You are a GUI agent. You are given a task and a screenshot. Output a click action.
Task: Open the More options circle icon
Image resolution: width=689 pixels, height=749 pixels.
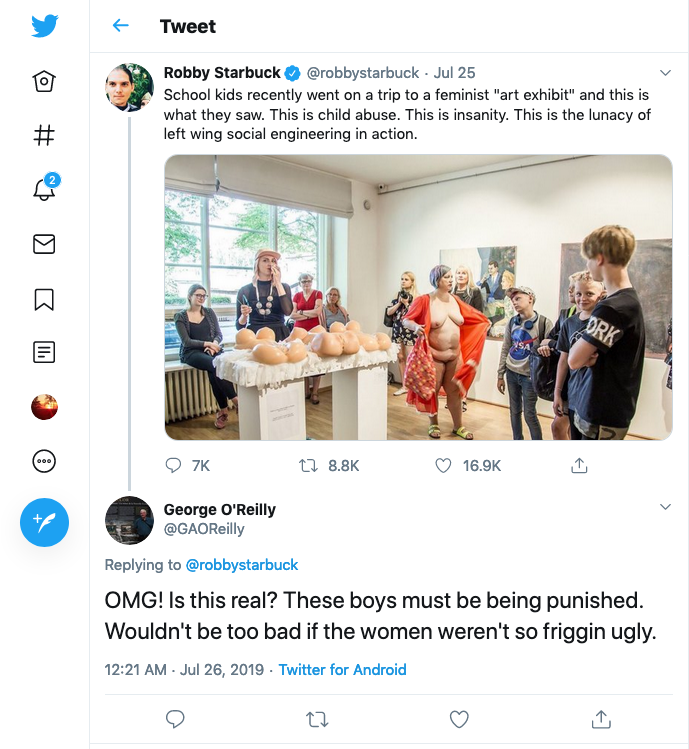point(44,461)
